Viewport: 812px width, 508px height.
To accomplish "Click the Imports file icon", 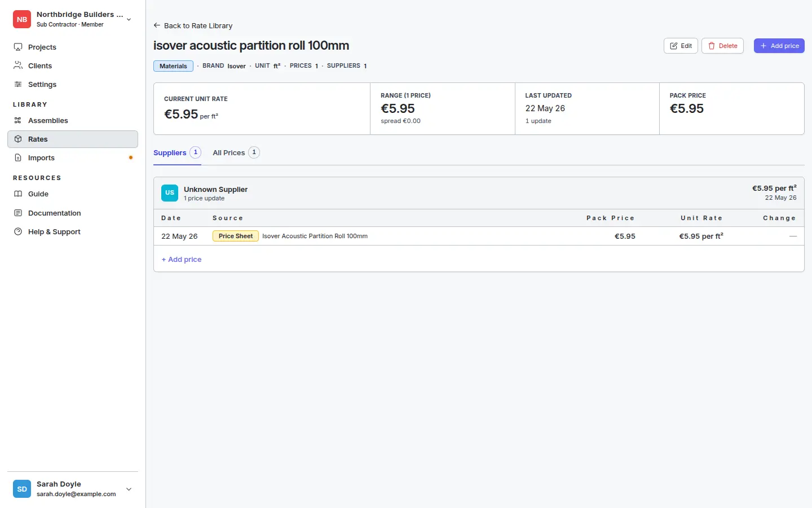I will click(18, 157).
